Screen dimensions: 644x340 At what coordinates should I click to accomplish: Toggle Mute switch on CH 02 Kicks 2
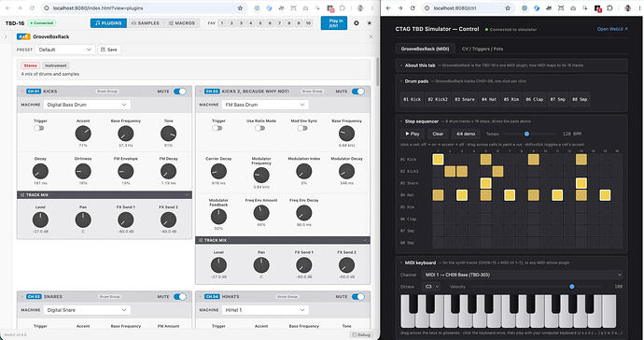pyautogui.click(x=358, y=92)
